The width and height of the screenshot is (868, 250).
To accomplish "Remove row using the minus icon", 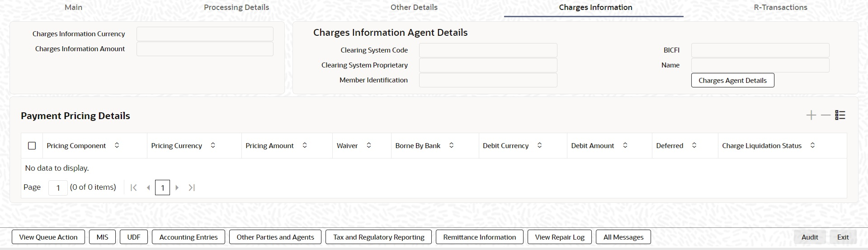I will point(826,115).
